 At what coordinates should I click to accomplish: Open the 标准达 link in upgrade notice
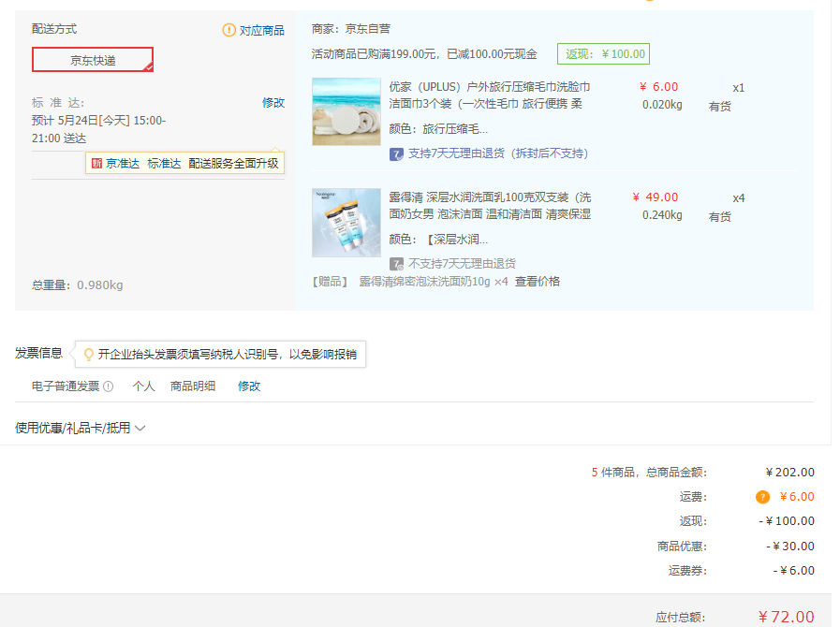(x=164, y=164)
